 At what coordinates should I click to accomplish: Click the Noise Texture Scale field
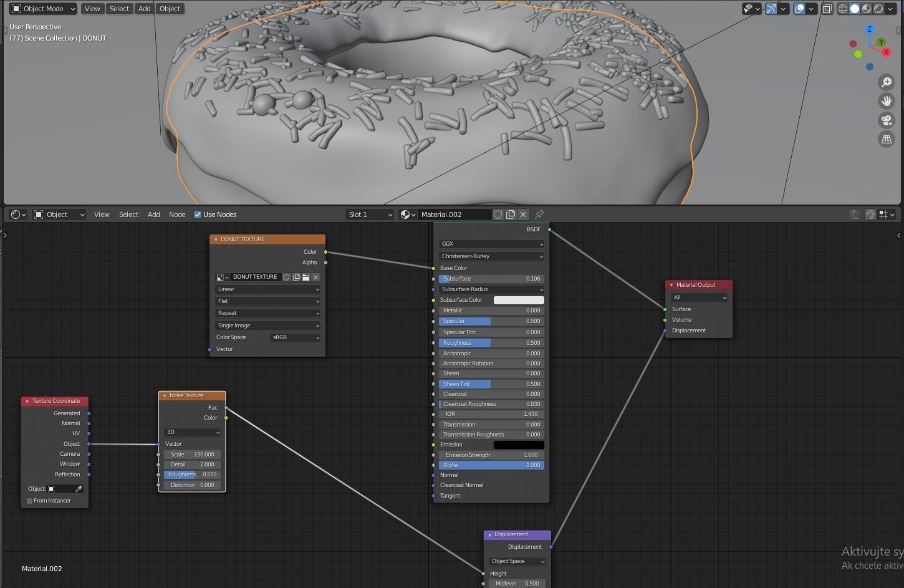pos(191,455)
